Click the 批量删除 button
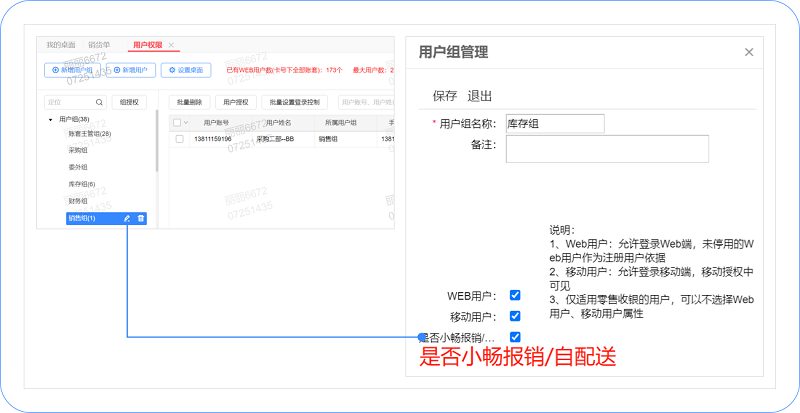The height and width of the screenshot is (413, 800). pyautogui.click(x=188, y=102)
